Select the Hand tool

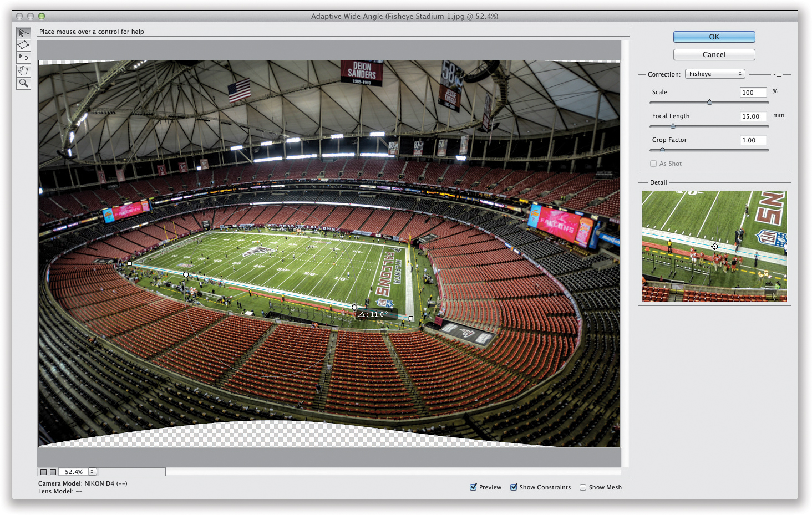(23, 71)
